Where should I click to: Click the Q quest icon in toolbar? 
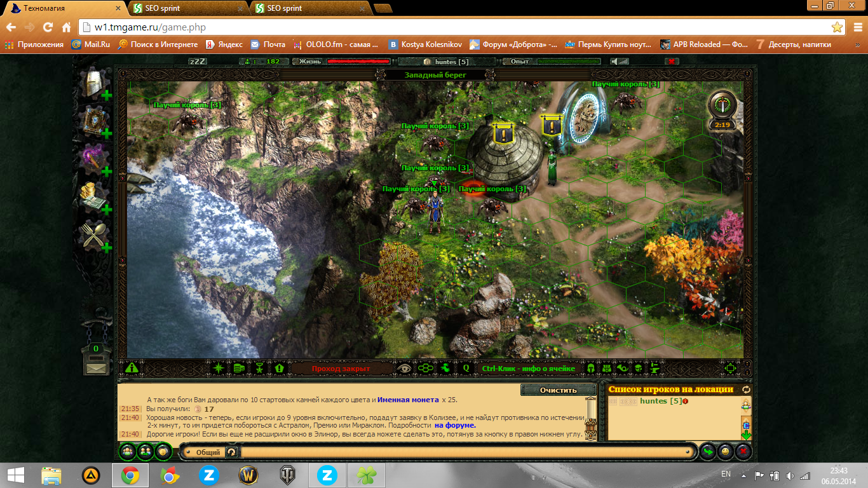pyautogui.click(x=466, y=368)
